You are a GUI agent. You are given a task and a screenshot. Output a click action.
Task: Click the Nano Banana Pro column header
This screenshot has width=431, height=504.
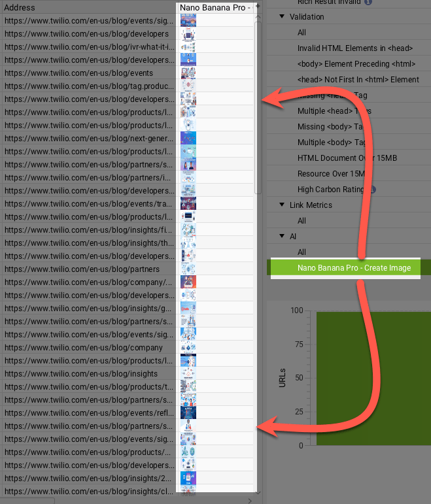[x=215, y=7]
